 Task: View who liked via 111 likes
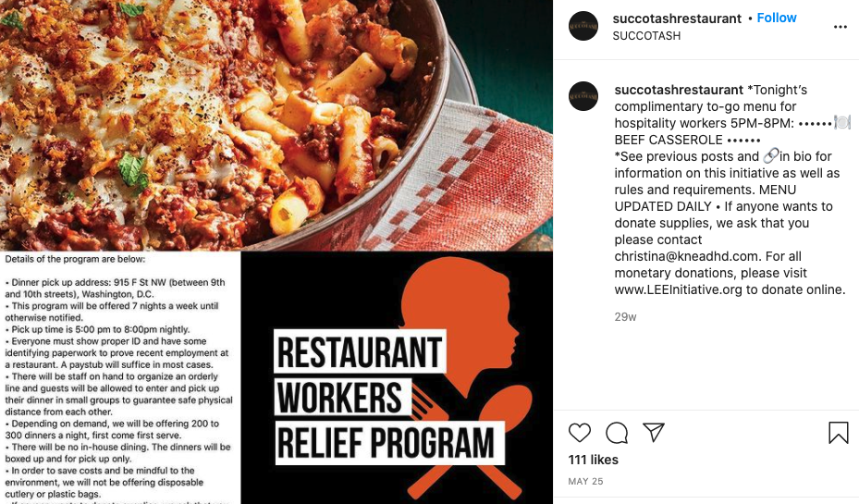594,460
